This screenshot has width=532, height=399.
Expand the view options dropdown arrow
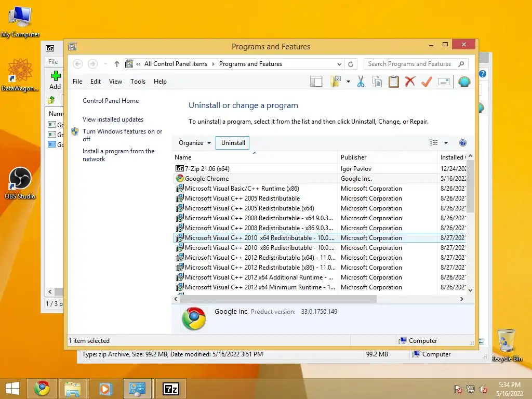[446, 143]
